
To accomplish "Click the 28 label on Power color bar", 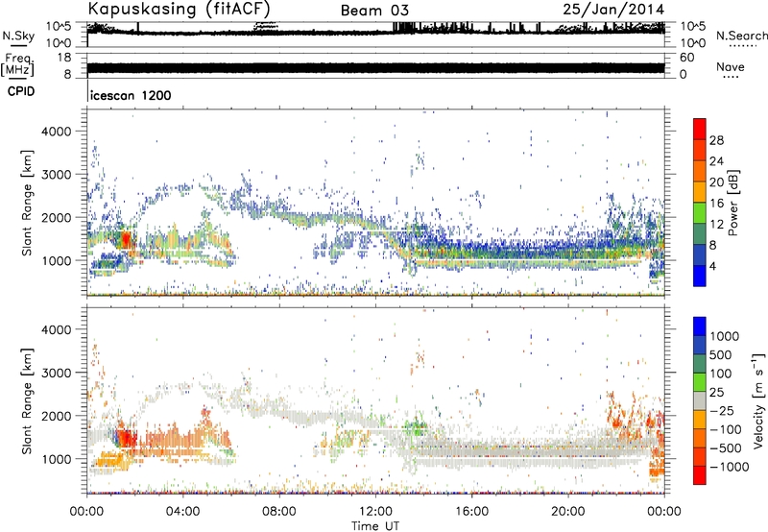I will point(716,140).
